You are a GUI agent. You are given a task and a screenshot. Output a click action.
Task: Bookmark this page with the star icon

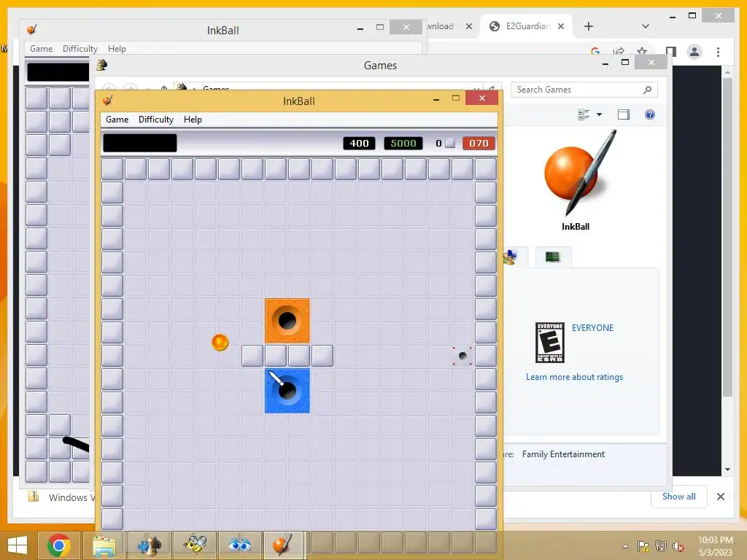pos(642,51)
